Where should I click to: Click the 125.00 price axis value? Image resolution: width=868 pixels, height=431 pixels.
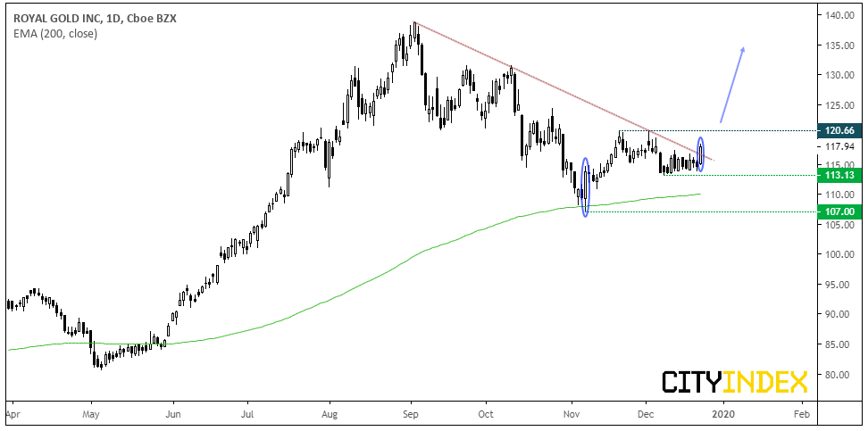click(839, 105)
